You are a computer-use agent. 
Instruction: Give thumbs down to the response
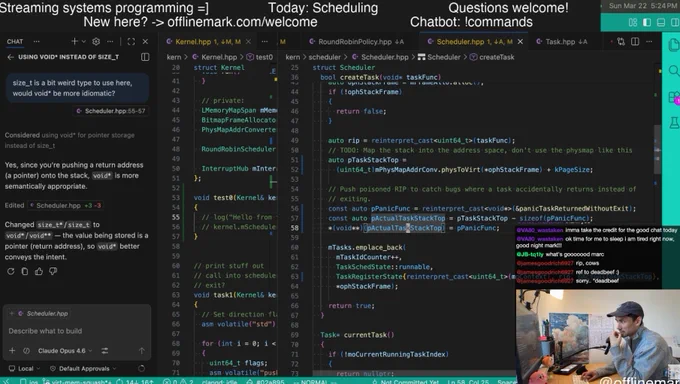click(x=53, y=271)
